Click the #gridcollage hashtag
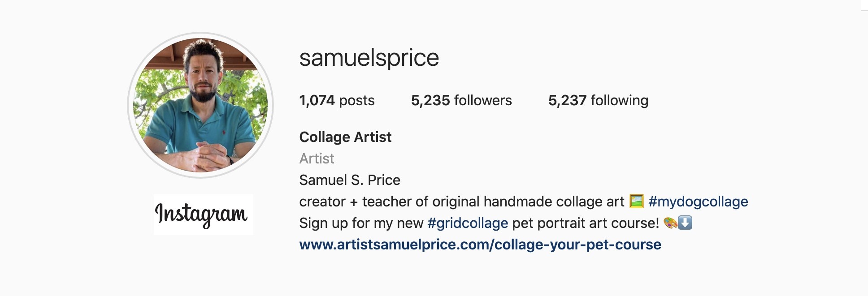 point(468,223)
